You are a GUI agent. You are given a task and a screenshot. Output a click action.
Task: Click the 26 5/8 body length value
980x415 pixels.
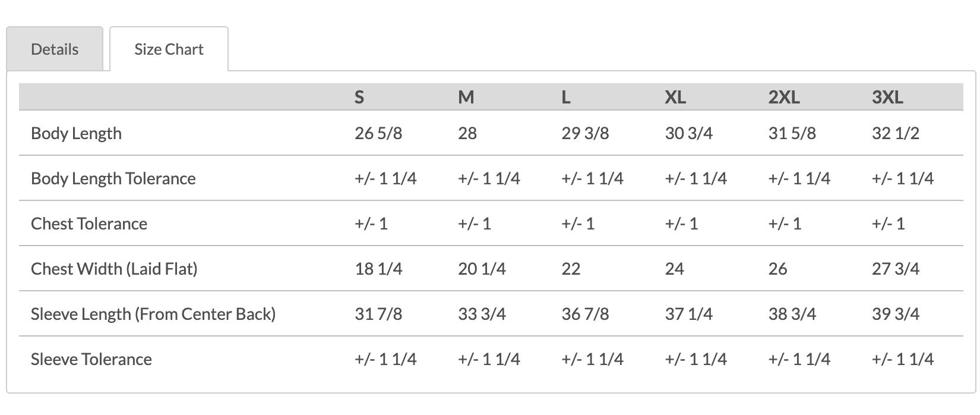tap(378, 133)
